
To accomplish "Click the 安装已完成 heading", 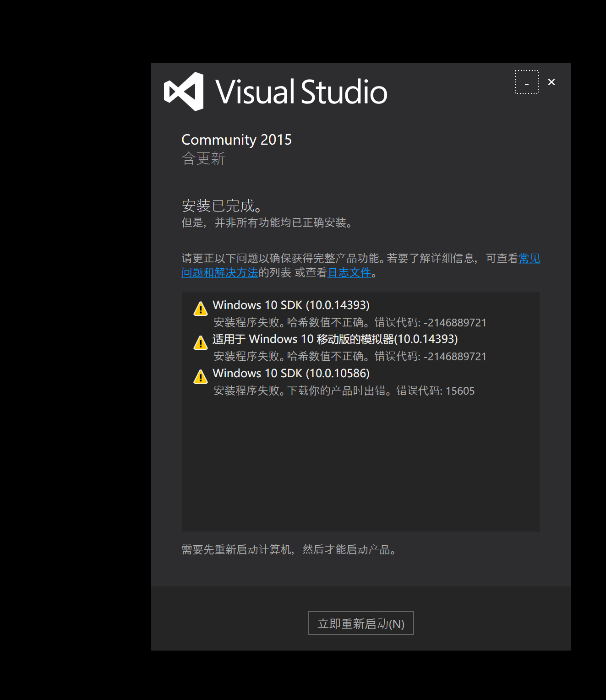I will tap(222, 206).
